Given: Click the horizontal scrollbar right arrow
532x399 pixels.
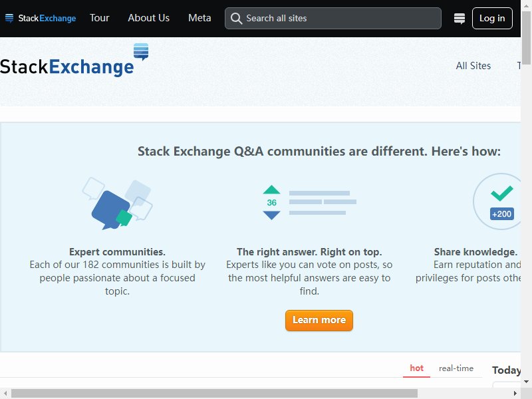Looking at the screenshot, I should [x=515, y=394].
